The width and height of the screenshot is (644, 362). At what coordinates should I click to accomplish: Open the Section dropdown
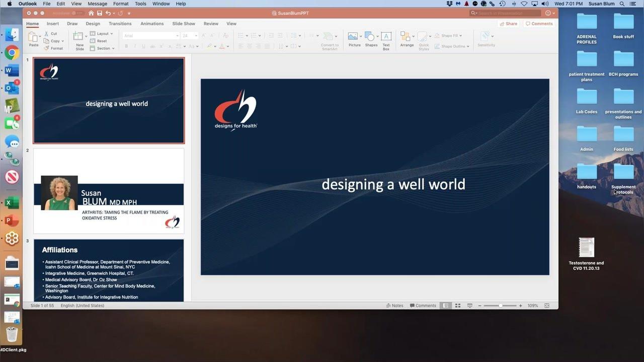102,48
